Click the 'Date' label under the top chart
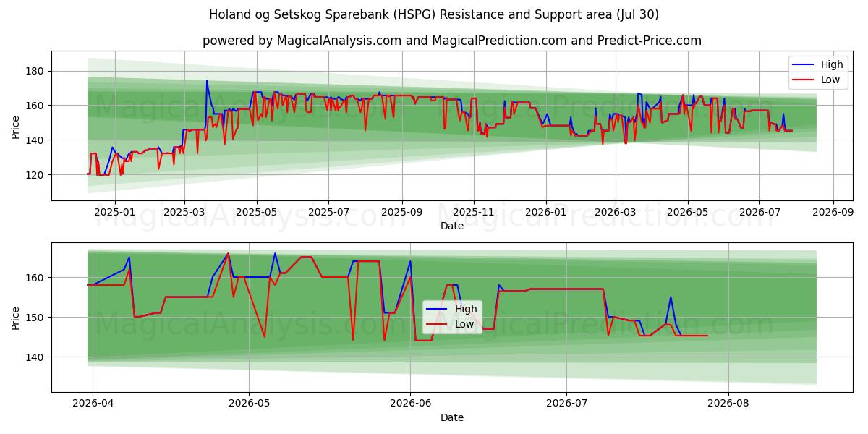Viewport: 868px width, 434px height. 452,226
